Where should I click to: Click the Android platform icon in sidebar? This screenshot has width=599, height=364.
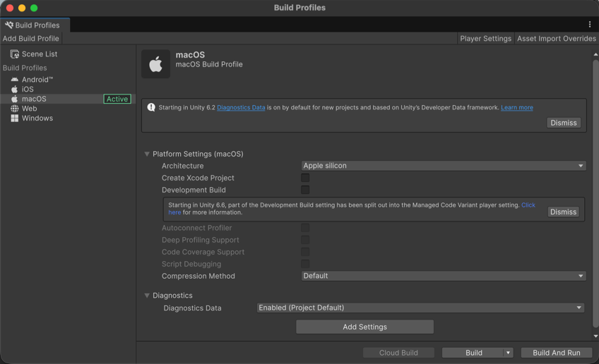[x=15, y=80]
